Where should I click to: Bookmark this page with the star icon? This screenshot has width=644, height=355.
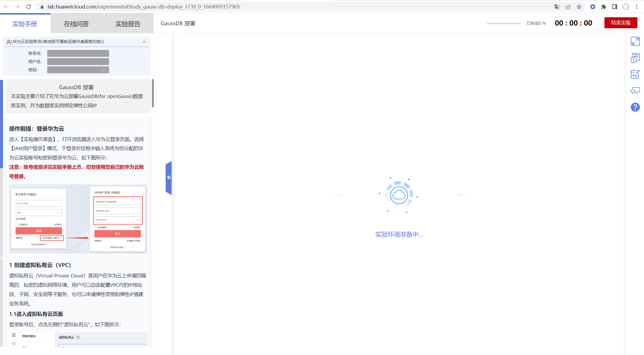click(579, 7)
